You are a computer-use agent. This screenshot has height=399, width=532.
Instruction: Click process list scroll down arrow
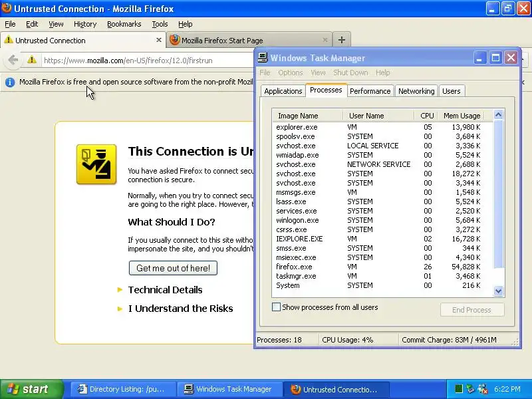coord(498,291)
